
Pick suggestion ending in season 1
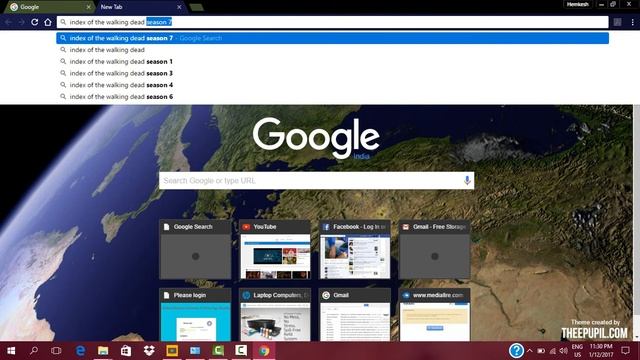pos(332,62)
